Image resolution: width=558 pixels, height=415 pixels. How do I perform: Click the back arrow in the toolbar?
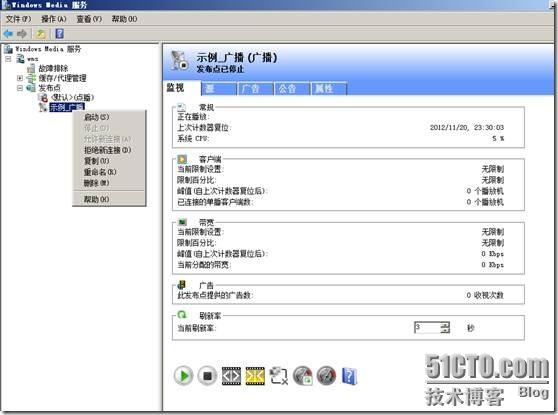(x=8, y=34)
